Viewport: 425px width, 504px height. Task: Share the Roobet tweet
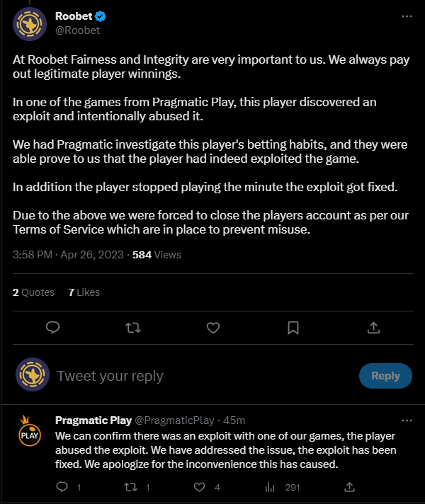tap(374, 327)
